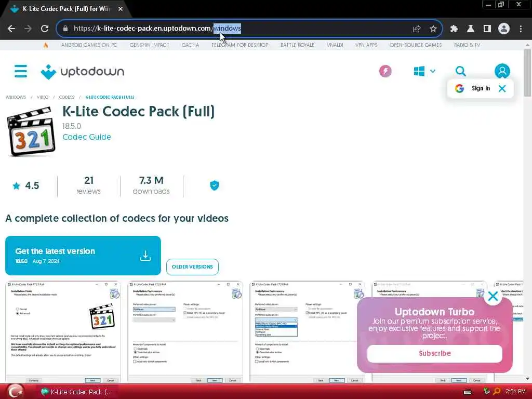
Task: Click the 4.5 star rating
Action: pyautogui.click(x=26, y=185)
